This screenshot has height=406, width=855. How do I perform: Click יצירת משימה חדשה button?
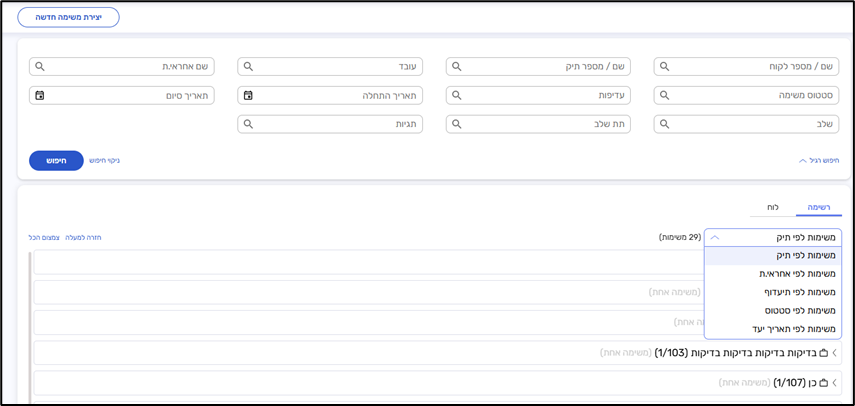click(68, 17)
